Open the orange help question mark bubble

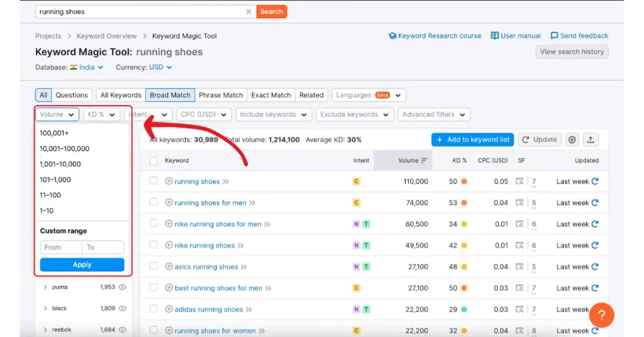tap(601, 315)
